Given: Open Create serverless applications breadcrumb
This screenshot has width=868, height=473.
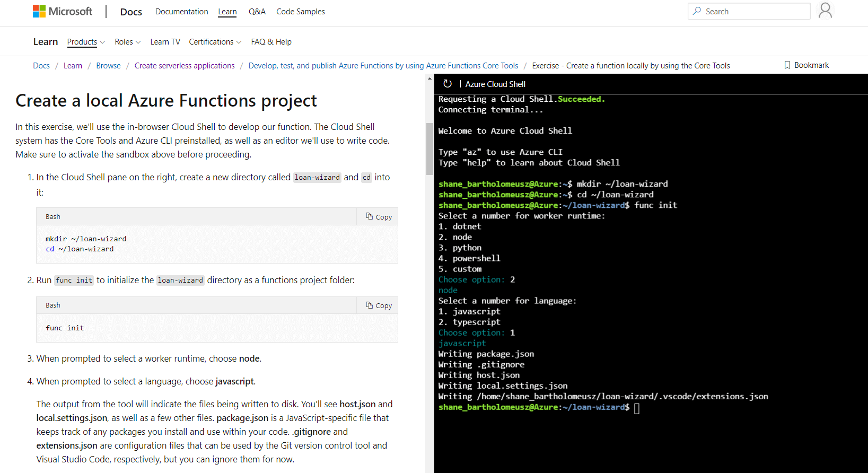Looking at the screenshot, I should point(185,66).
